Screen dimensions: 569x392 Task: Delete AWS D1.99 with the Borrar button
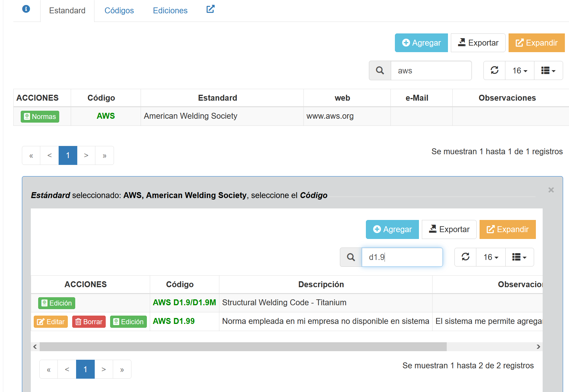point(89,322)
